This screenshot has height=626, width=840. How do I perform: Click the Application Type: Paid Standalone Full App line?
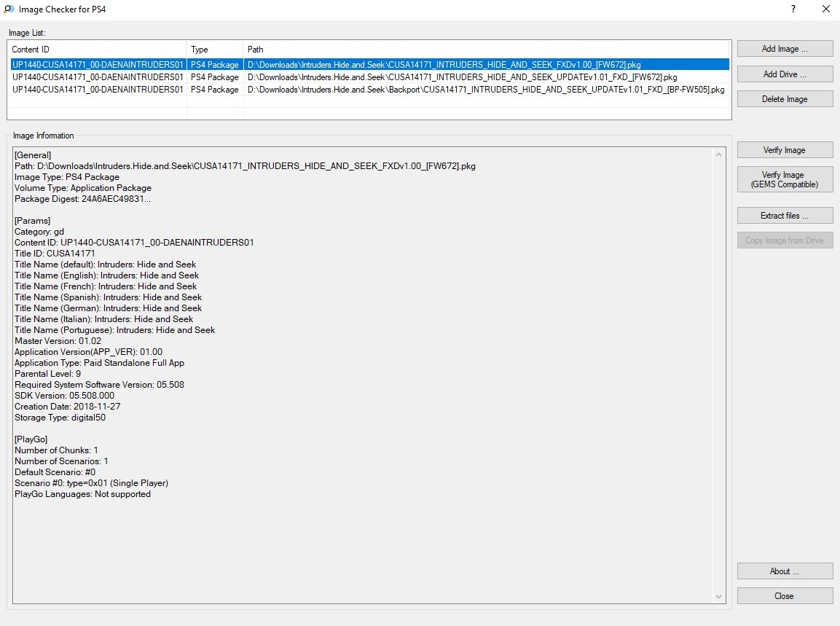(x=99, y=363)
